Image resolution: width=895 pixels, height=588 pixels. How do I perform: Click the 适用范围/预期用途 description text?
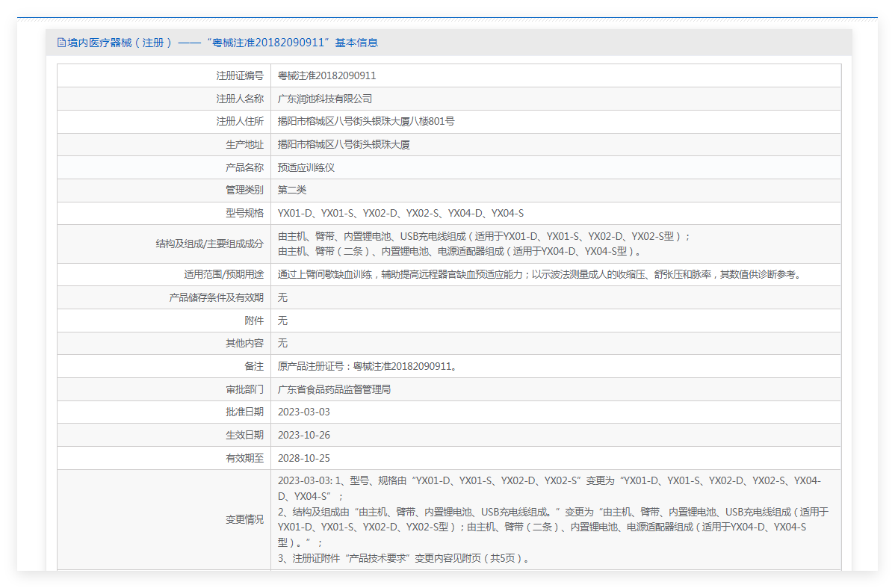coord(539,274)
